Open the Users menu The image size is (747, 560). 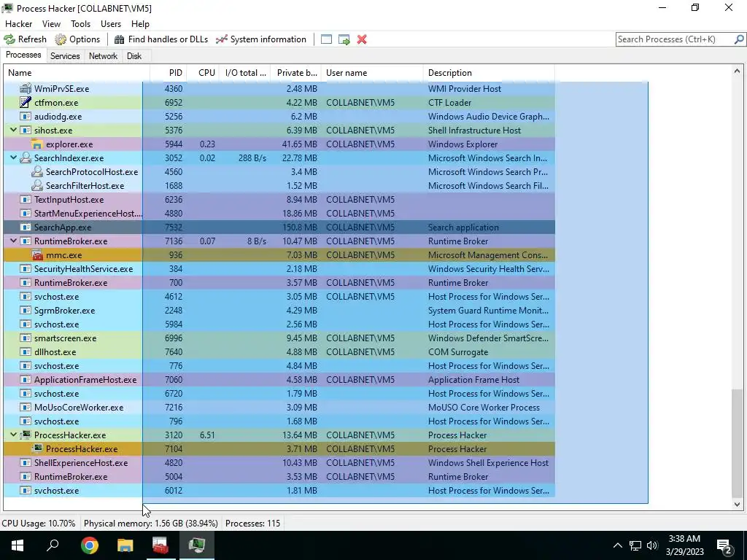tap(111, 24)
